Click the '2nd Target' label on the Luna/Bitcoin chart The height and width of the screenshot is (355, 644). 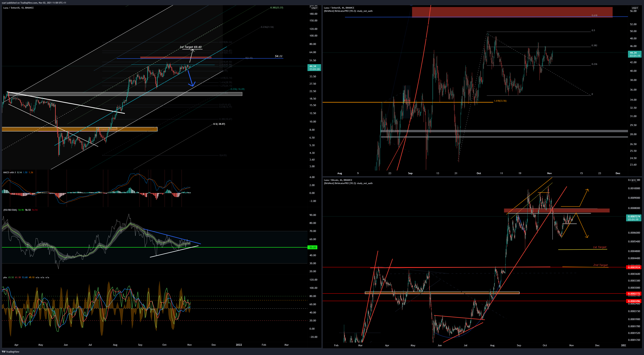click(600, 265)
